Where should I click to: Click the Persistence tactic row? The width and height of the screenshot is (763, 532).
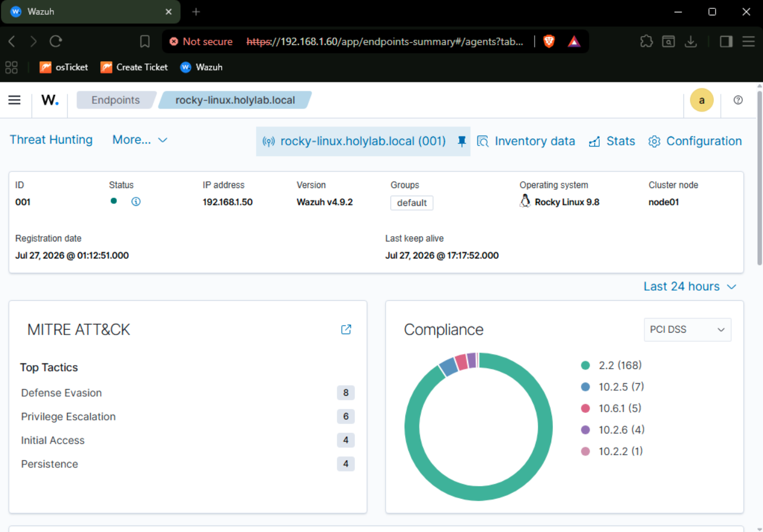tap(187, 464)
